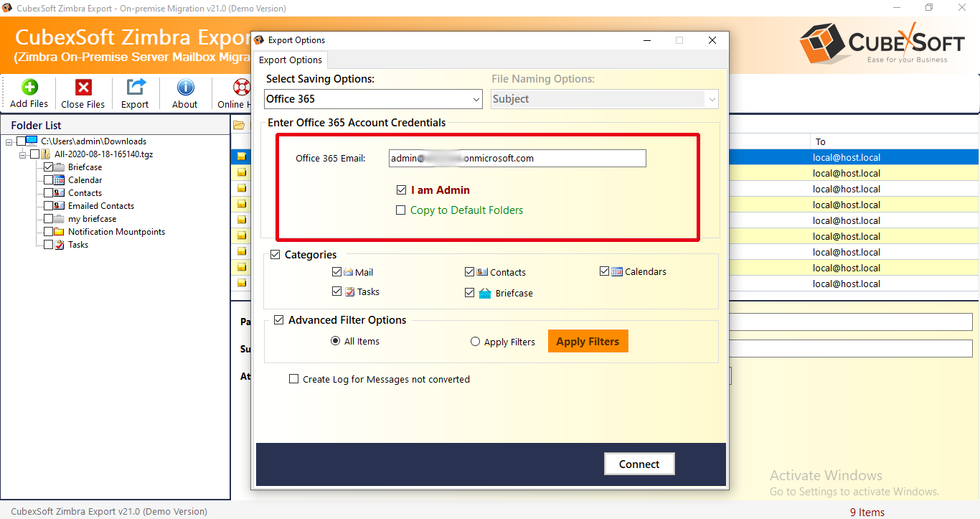Click the tgz archive file icon

tap(45, 154)
